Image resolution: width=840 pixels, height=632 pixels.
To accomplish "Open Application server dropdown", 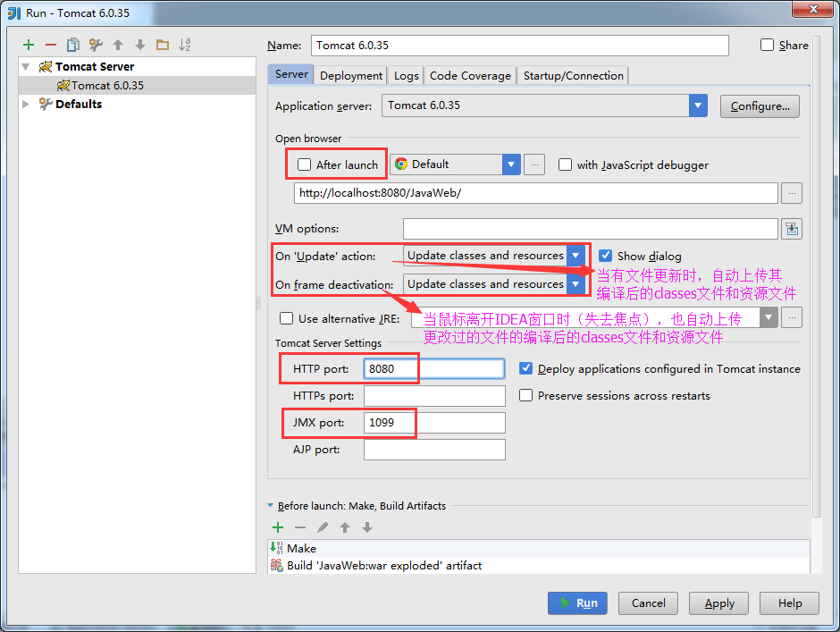I will point(698,105).
